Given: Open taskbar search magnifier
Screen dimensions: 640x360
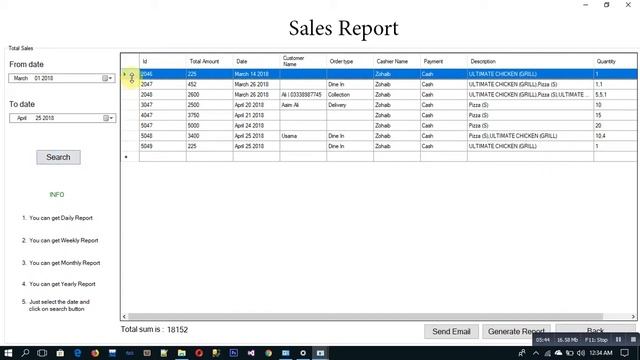Looking at the screenshot, I should 25,353.
